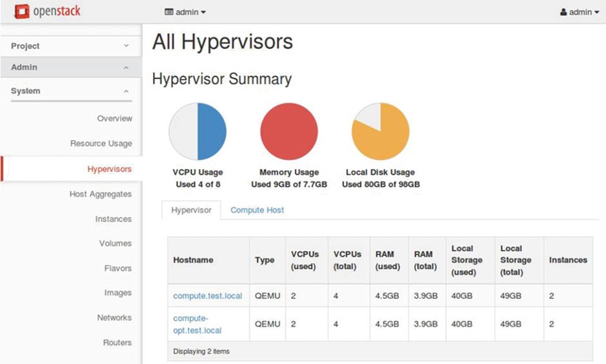This screenshot has width=606, height=364.
Task: Switch to Compute Host tab
Action: pos(257,210)
